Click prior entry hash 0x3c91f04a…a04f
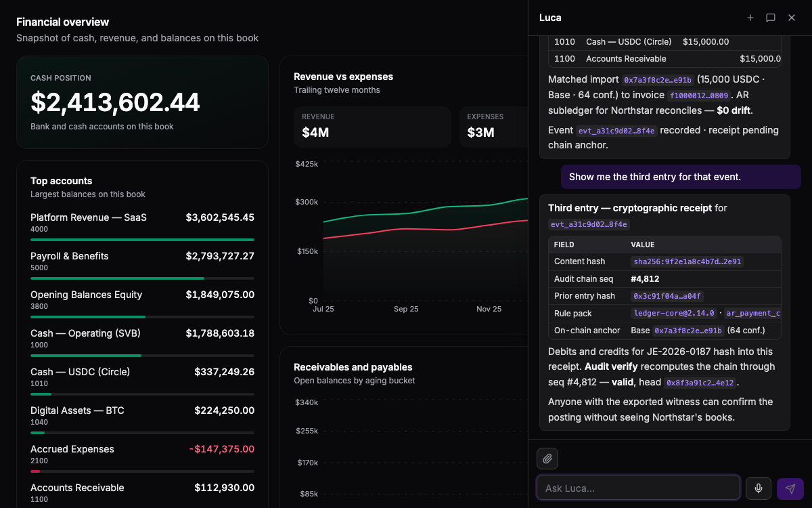 pos(667,296)
